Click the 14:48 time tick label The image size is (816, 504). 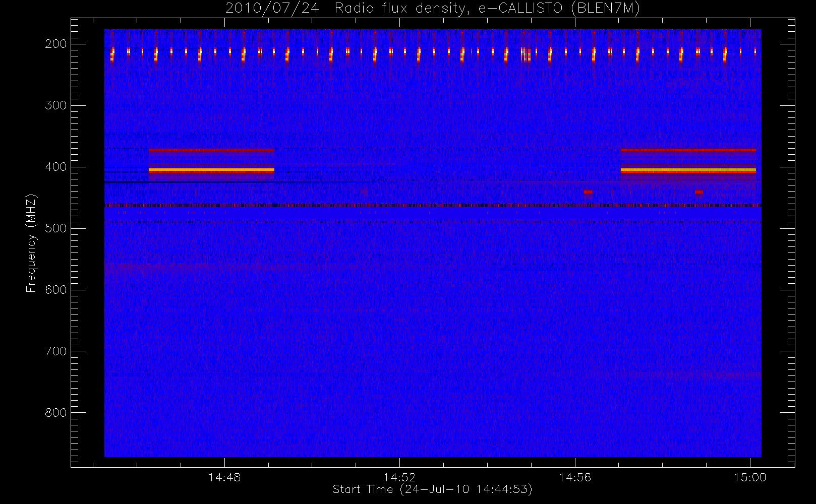pos(224,477)
